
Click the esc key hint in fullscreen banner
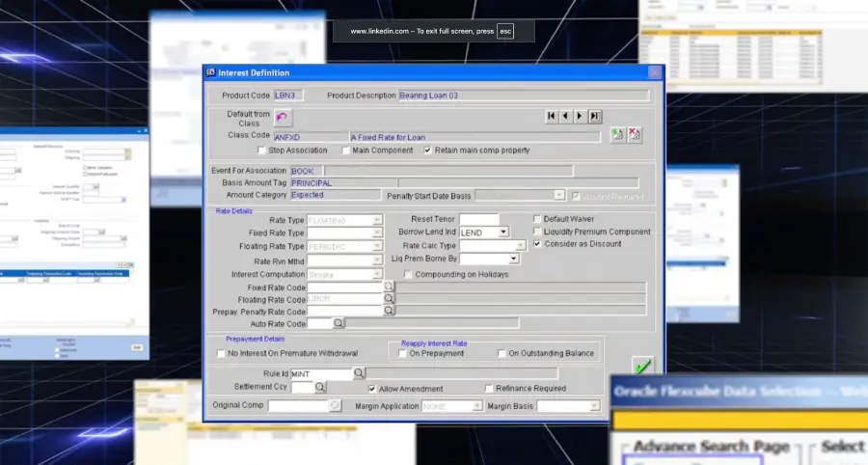pyautogui.click(x=505, y=32)
